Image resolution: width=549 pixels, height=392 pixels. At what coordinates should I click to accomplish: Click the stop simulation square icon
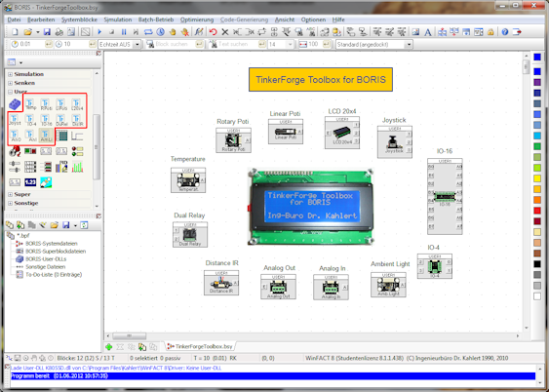click(112, 32)
